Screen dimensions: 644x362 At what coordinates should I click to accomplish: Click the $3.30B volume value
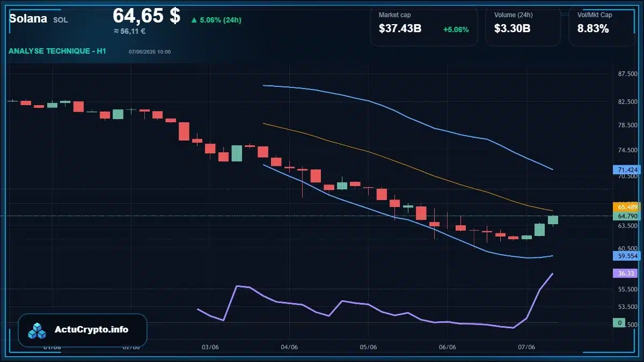tap(512, 29)
